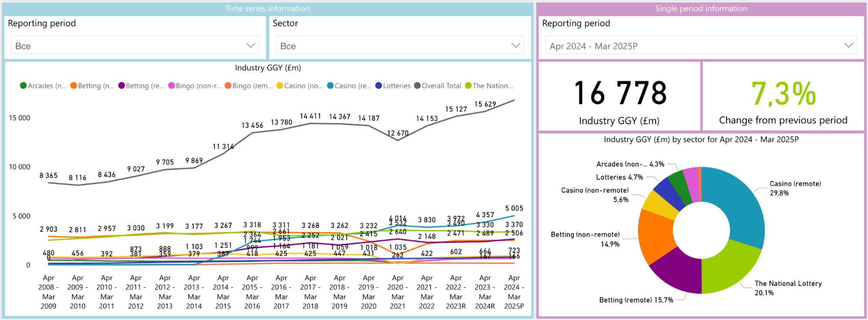Click the 14 411 data label
This screenshot has height=320, width=868.
310,116
